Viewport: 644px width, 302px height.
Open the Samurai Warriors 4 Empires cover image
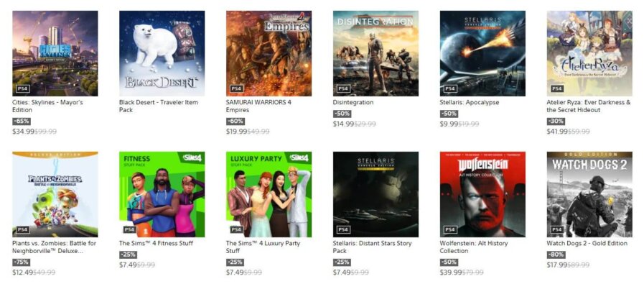click(269, 53)
